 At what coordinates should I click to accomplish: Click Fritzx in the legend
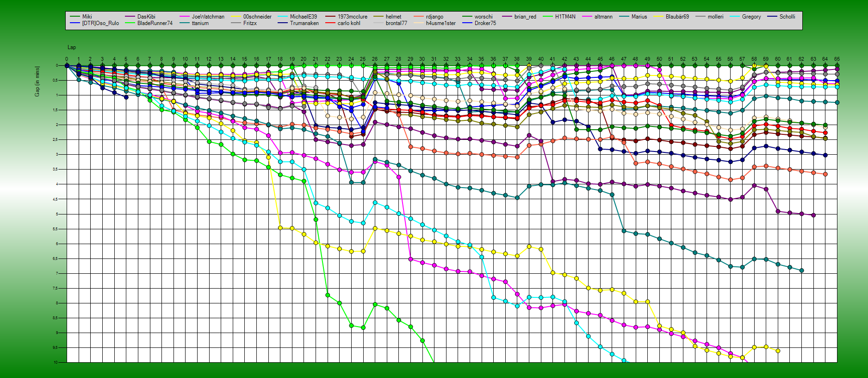pos(250,23)
